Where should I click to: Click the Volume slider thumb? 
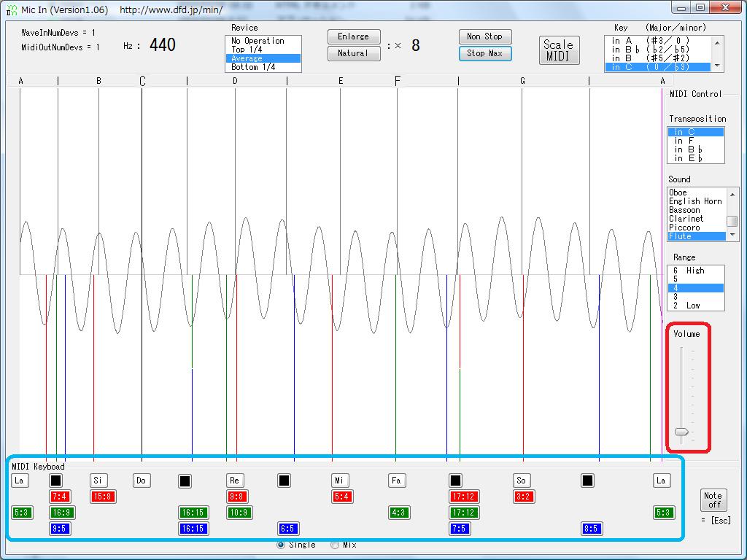[682, 432]
